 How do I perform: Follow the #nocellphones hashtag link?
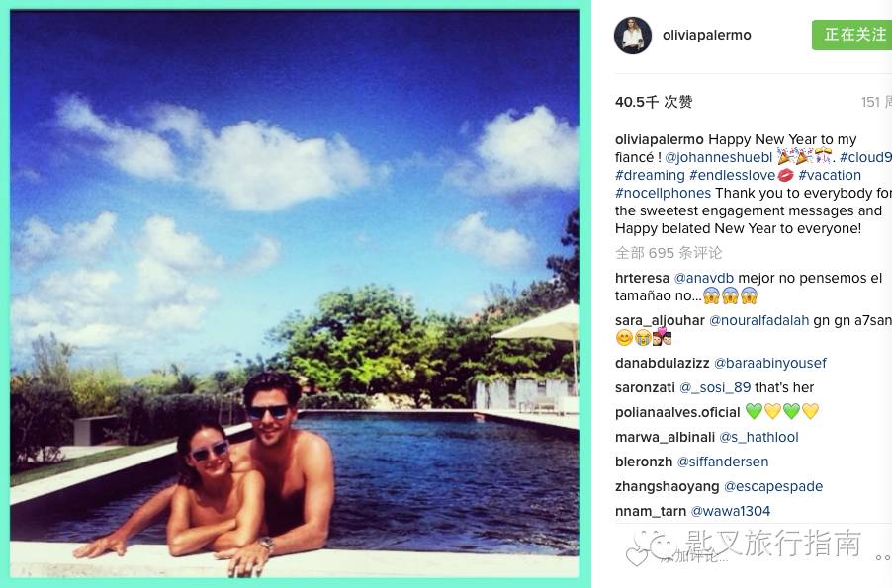663,194
